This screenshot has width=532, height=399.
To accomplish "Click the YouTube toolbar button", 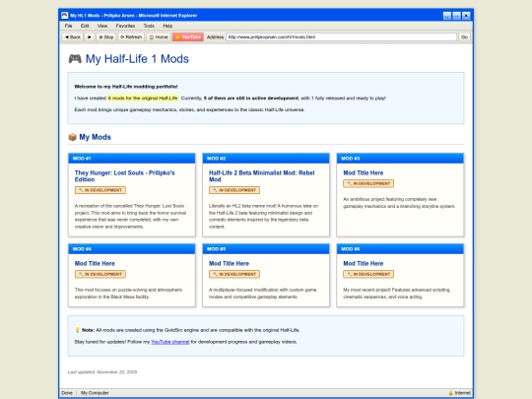I will coord(188,37).
